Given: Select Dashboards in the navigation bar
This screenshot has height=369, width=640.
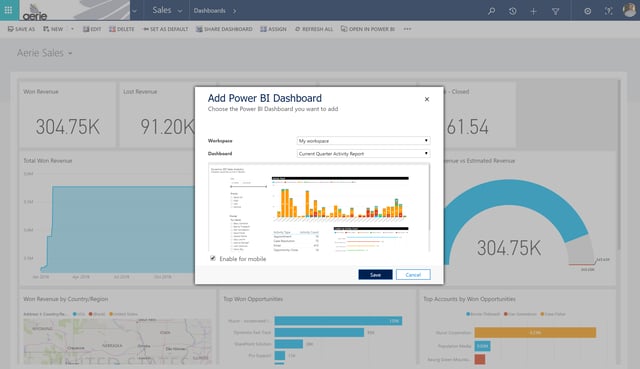Looking at the screenshot, I should 209,11.
